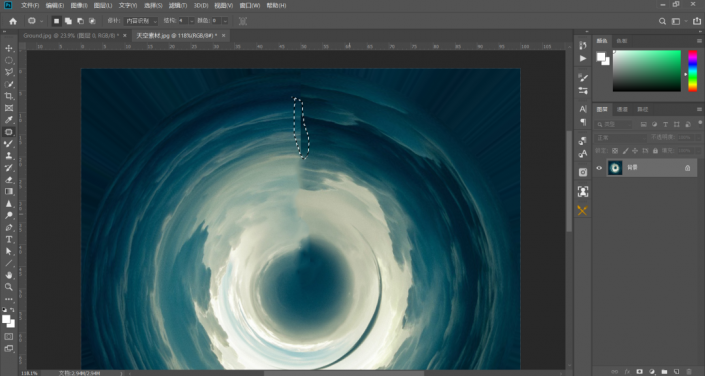The width and height of the screenshot is (705, 376).
Task: Select Add to Selection mode button
Action: (x=68, y=21)
